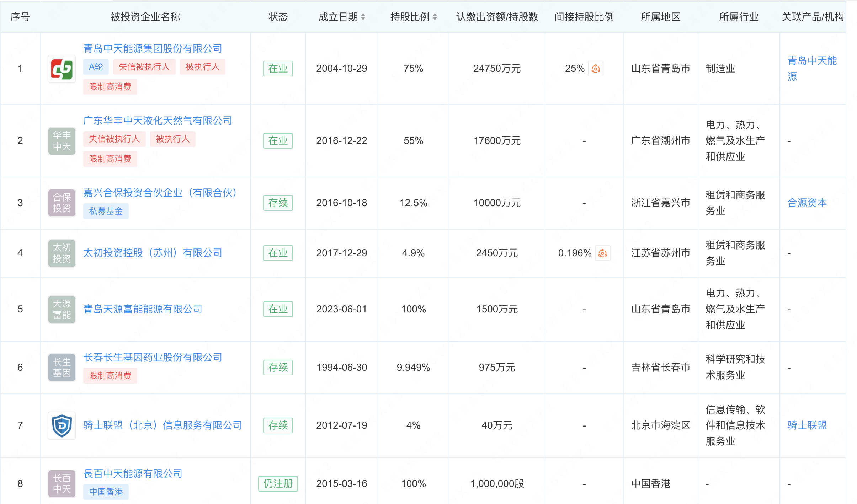Click 失信被执行人 tag for 青岛中天能源

[x=144, y=67]
